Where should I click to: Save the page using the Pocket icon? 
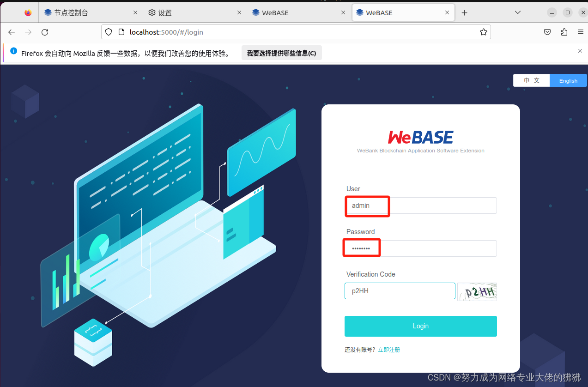(x=547, y=32)
